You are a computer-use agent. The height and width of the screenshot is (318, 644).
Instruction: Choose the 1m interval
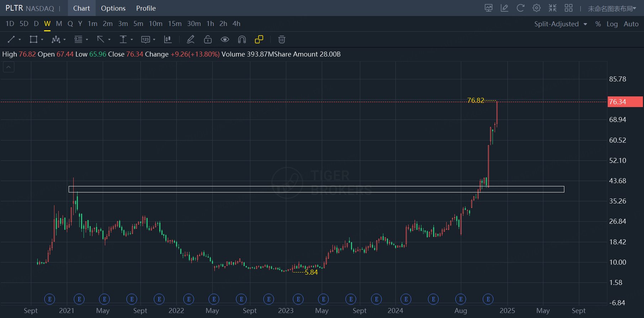click(92, 24)
